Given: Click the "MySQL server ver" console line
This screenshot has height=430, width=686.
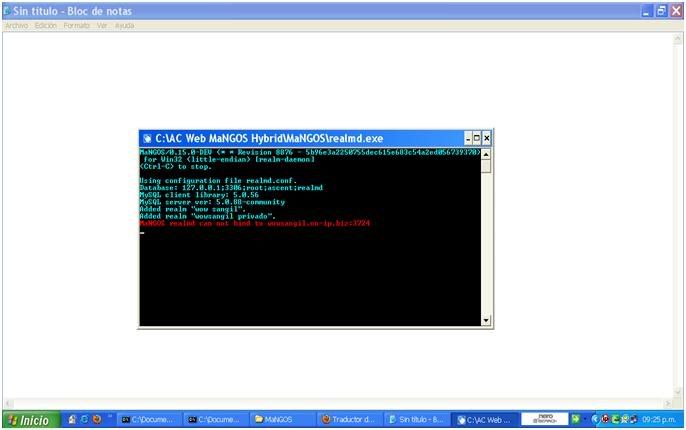Looking at the screenshot, I should (212, 202).
